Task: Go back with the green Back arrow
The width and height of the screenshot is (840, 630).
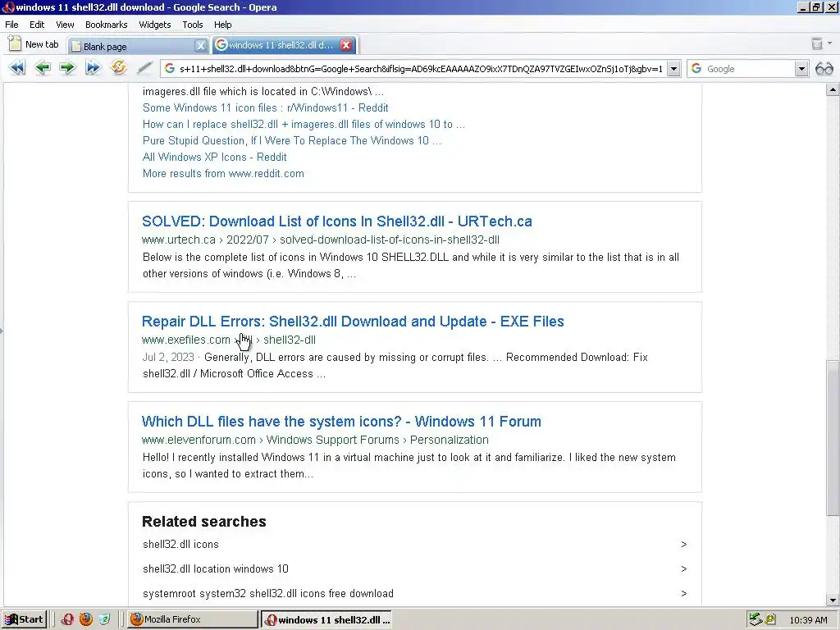Action: click(x=43, y=68)
